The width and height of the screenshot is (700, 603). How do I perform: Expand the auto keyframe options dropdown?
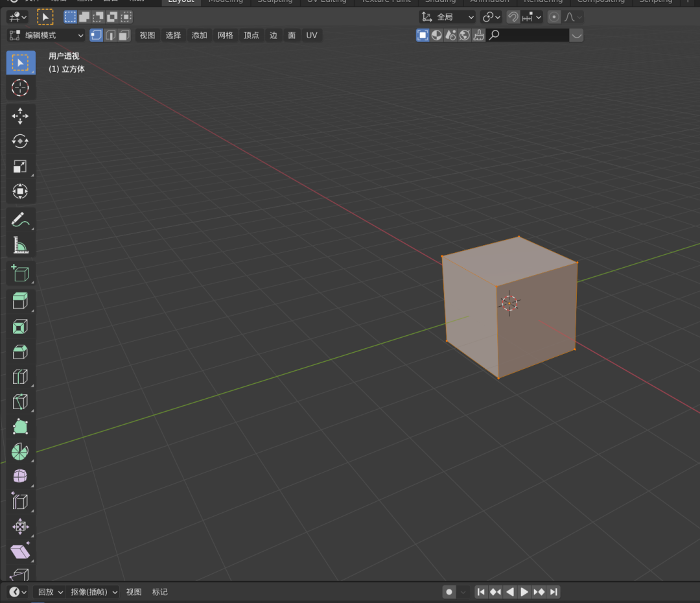(x=463, y=592)
